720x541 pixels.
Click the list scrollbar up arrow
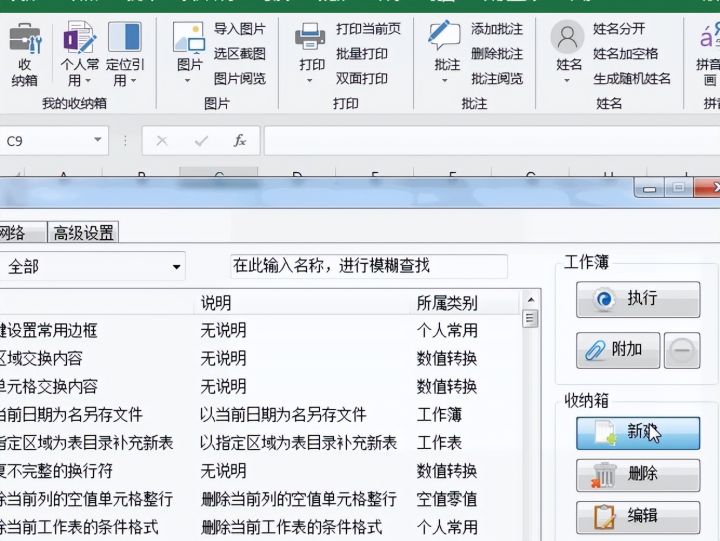[x=531, y=300]
